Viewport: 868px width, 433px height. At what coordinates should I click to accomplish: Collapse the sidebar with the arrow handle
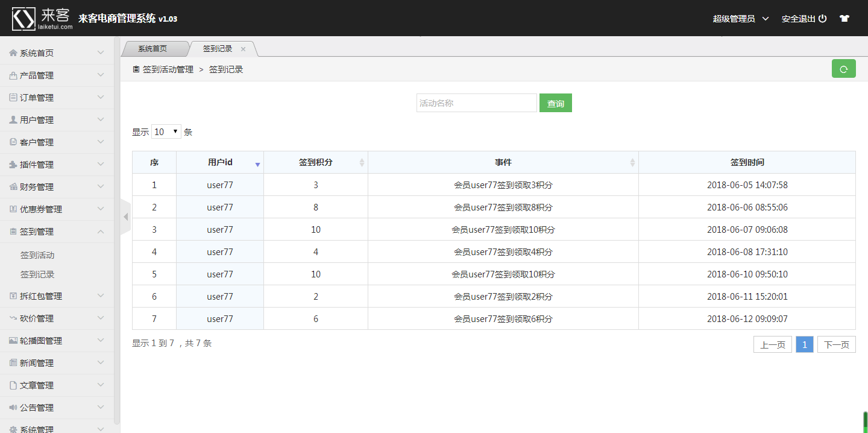pos(125,216)
